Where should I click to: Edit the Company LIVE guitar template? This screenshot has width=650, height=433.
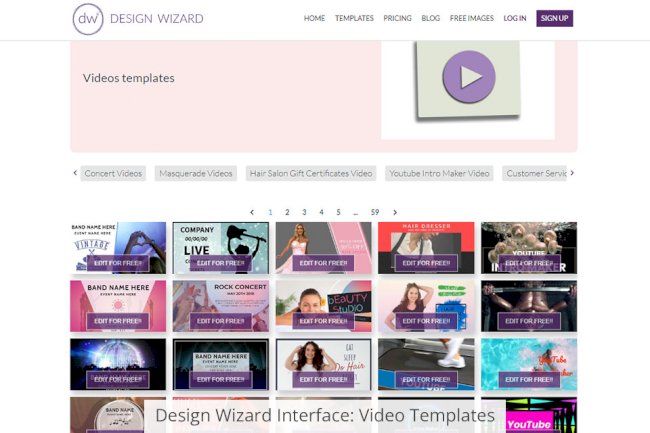click(221, 263)
